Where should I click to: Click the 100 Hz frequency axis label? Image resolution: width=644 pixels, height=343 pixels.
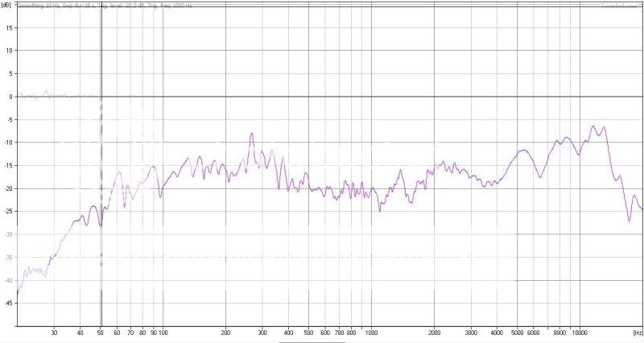pyautogui.click(x=163, y=332)
